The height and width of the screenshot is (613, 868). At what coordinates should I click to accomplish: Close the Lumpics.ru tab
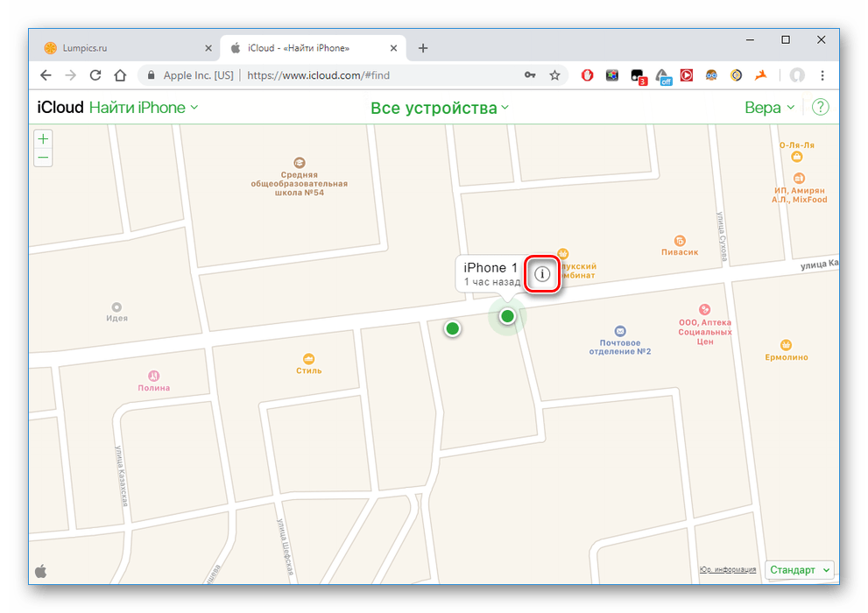208,48
